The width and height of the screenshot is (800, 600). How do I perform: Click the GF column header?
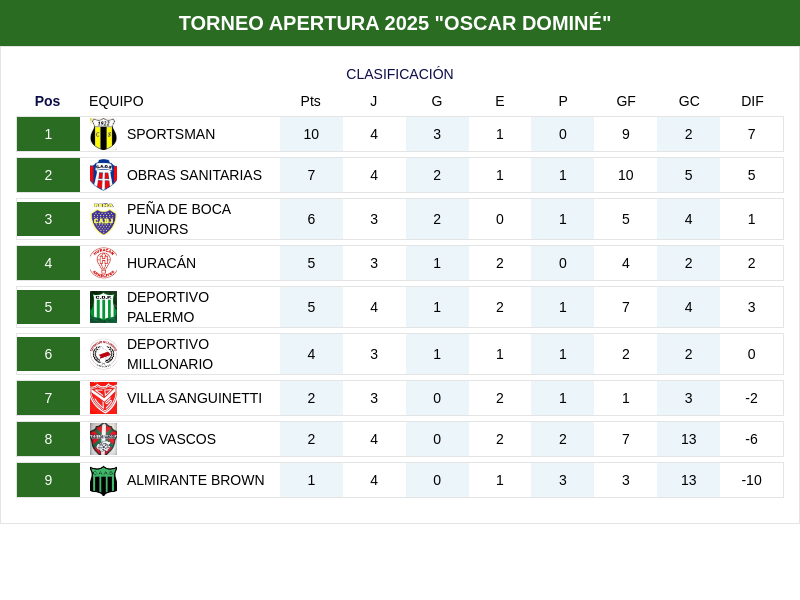point(626,101)
